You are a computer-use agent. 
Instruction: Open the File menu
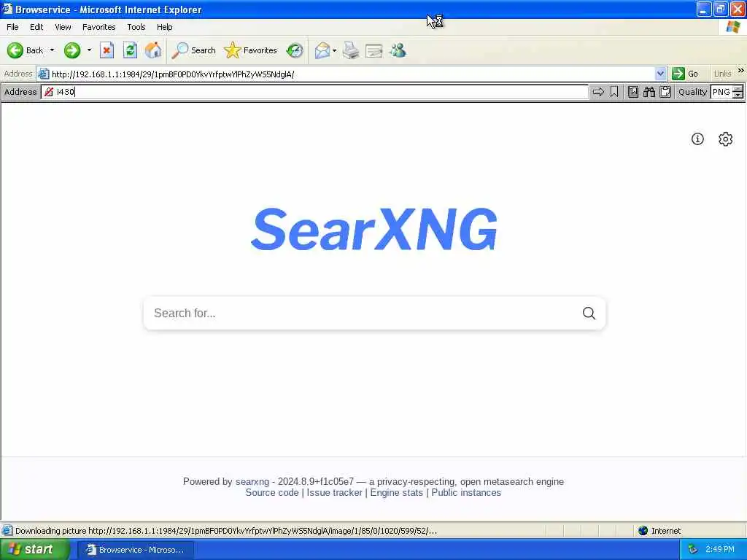[12, 27]
